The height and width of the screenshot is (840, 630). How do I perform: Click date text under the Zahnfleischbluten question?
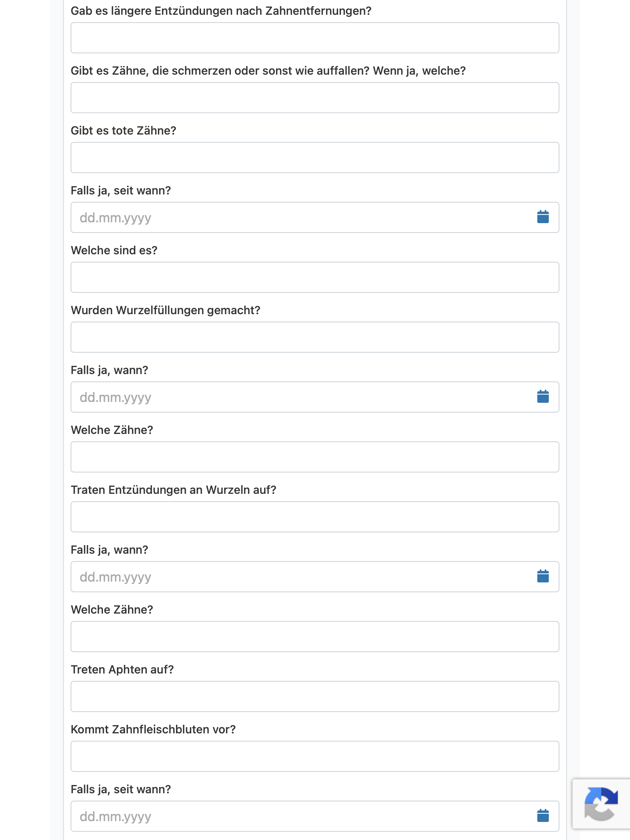(304, 816)
